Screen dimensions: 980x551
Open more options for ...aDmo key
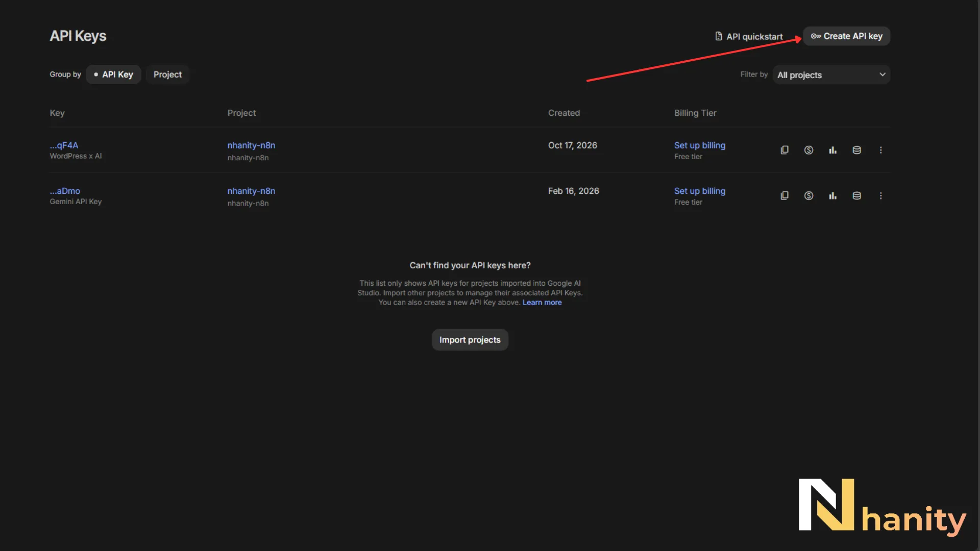tap(880, 195)
